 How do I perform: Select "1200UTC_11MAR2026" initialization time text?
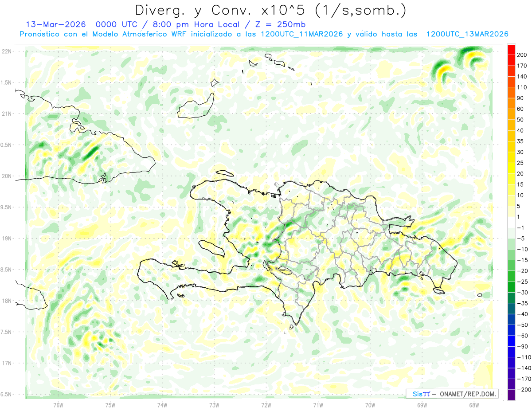(x=302, y=34)
